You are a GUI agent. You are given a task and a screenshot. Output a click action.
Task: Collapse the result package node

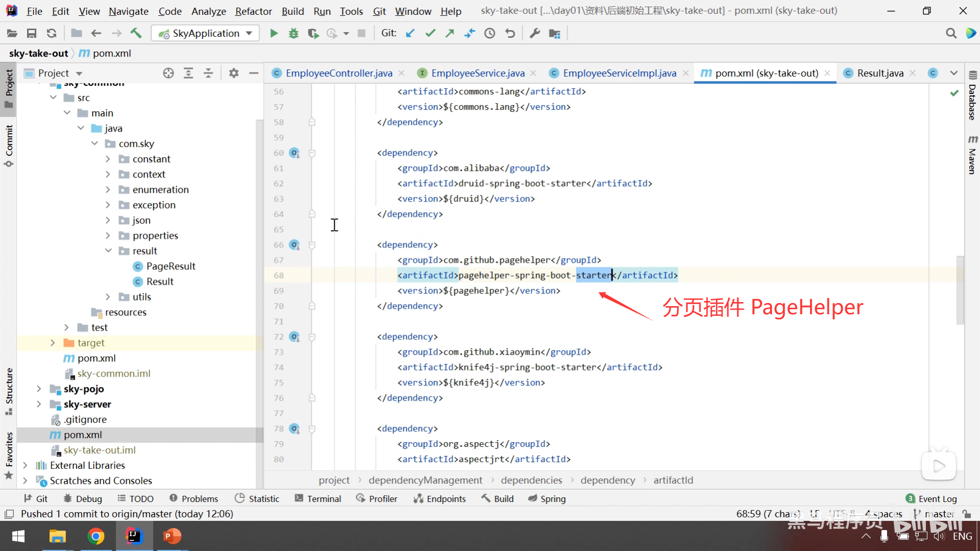pos(108,251)
